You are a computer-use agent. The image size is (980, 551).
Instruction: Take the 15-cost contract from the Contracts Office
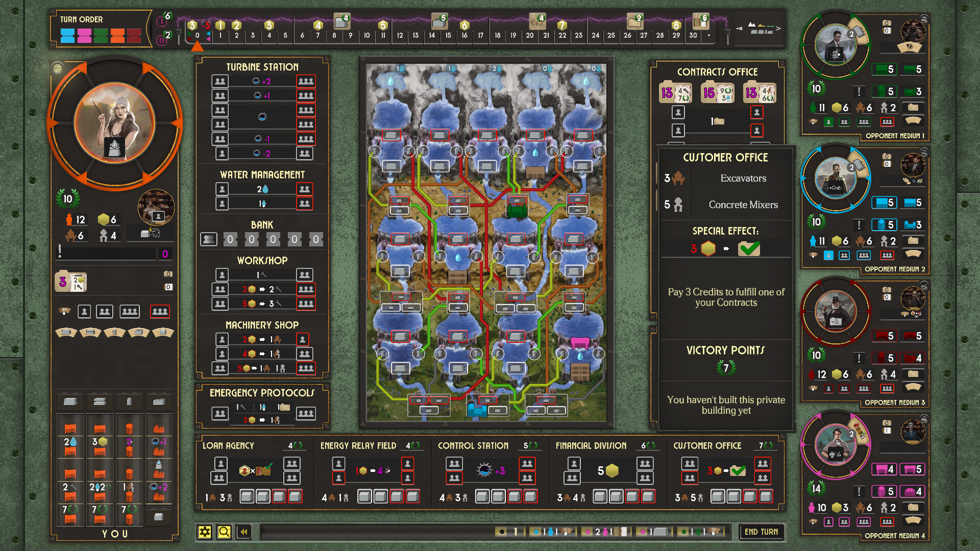pyautogui.click(x=718, y=94)
